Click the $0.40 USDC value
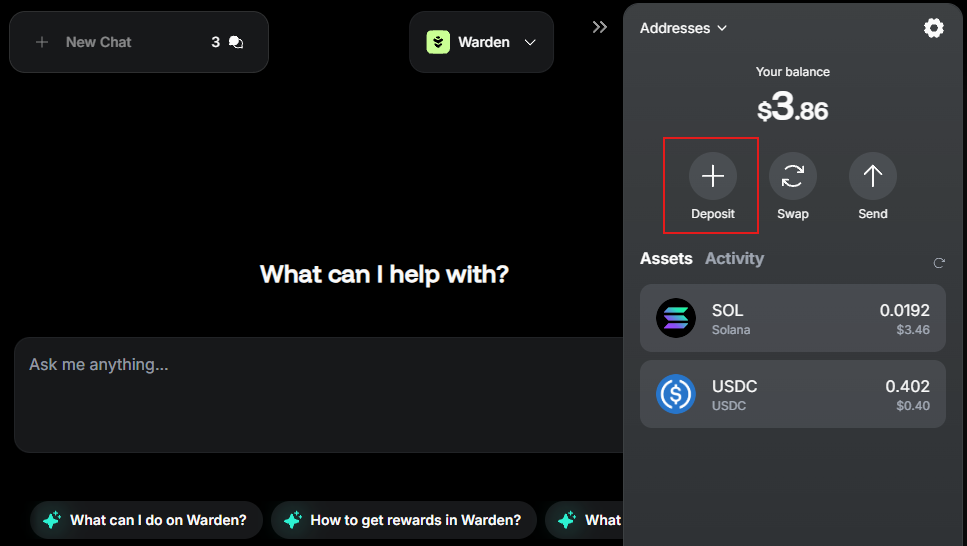 913,405
